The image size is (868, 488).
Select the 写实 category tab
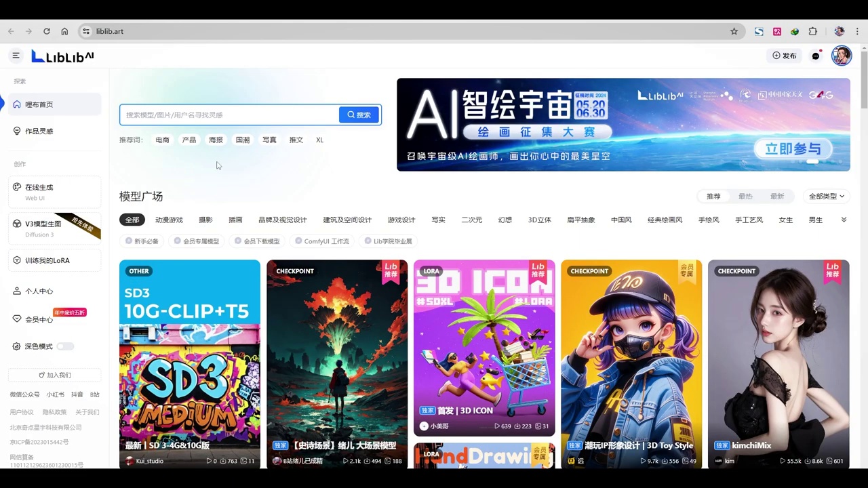(x=439, y=220)
